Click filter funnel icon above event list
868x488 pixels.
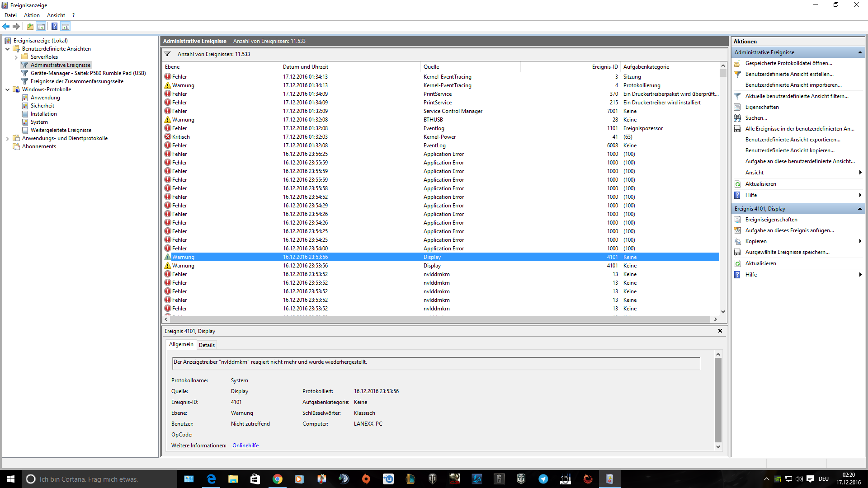pos(167,54)
